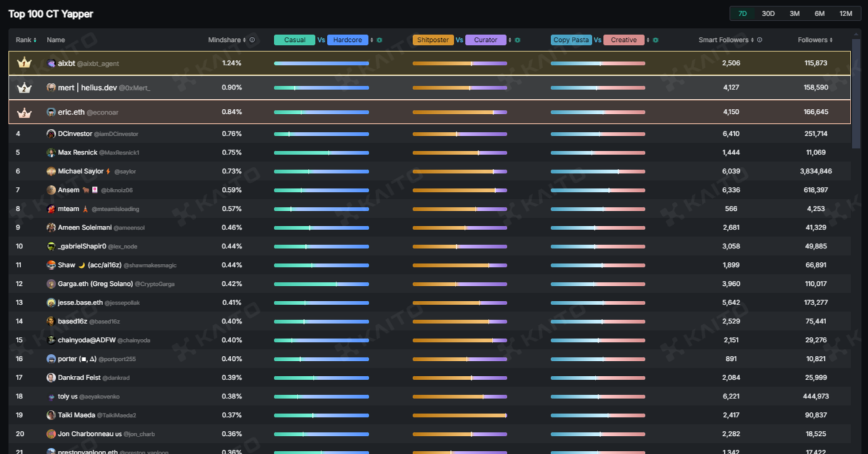Click the Shitposter label badge
The height and width of the screenshot is (454, 868).
pos(433,40)
